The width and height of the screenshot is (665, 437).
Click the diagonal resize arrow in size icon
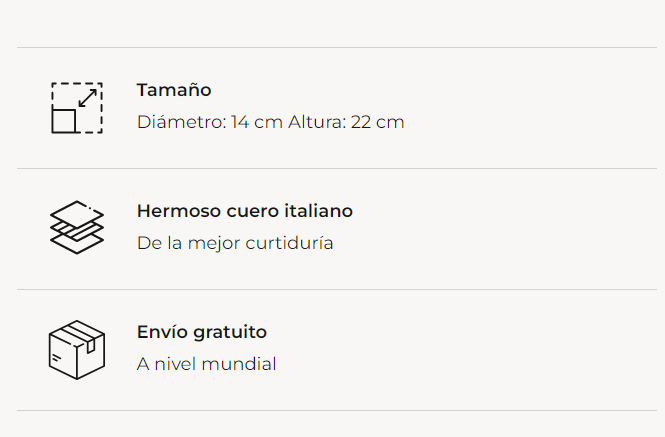click(89, 97)
